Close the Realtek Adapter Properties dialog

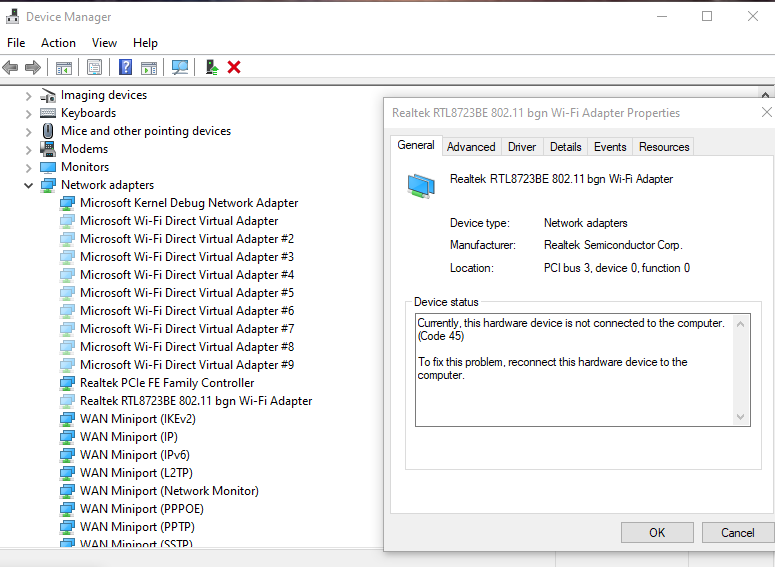pyautogui.click(x=767, y=112)
